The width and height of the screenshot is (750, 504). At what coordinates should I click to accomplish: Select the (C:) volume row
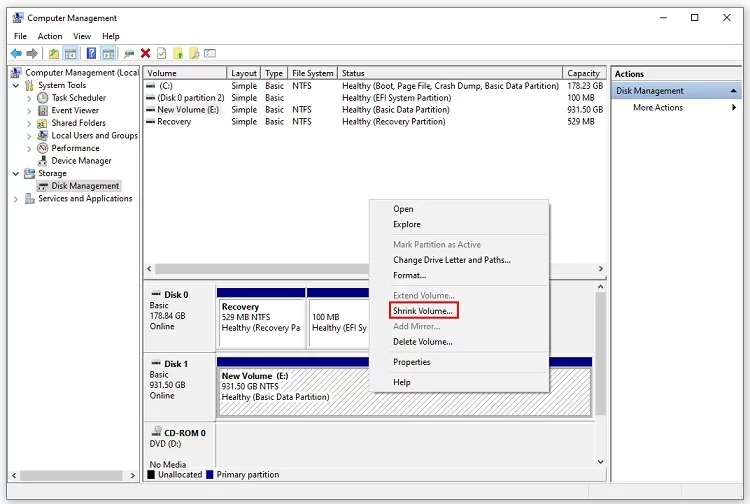pyautogui.click(x=375, y=86)
